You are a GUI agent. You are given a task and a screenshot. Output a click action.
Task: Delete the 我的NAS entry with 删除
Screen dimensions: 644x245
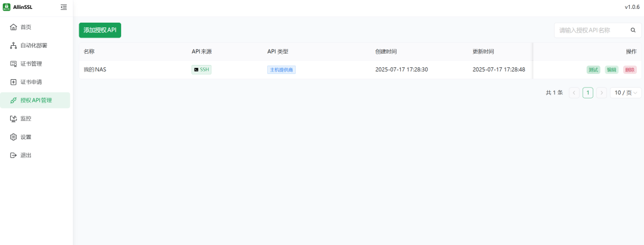630,70
